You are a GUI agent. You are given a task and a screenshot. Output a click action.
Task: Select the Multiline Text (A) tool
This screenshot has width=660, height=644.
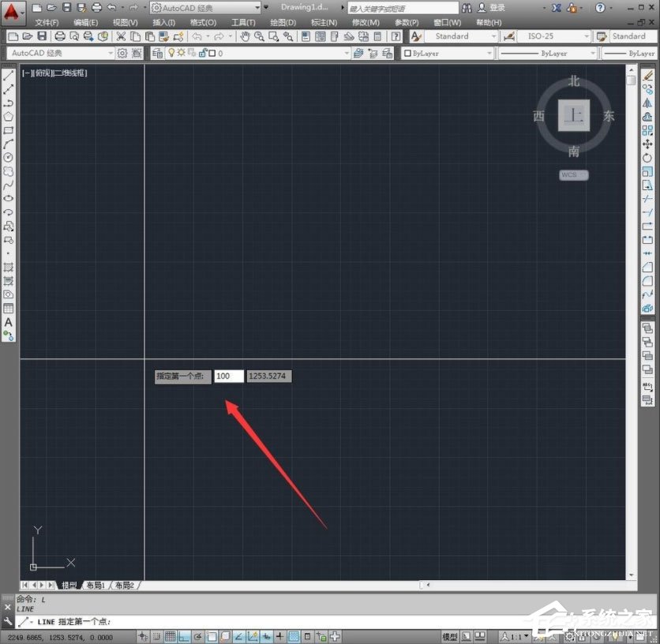tap(9, 322)
